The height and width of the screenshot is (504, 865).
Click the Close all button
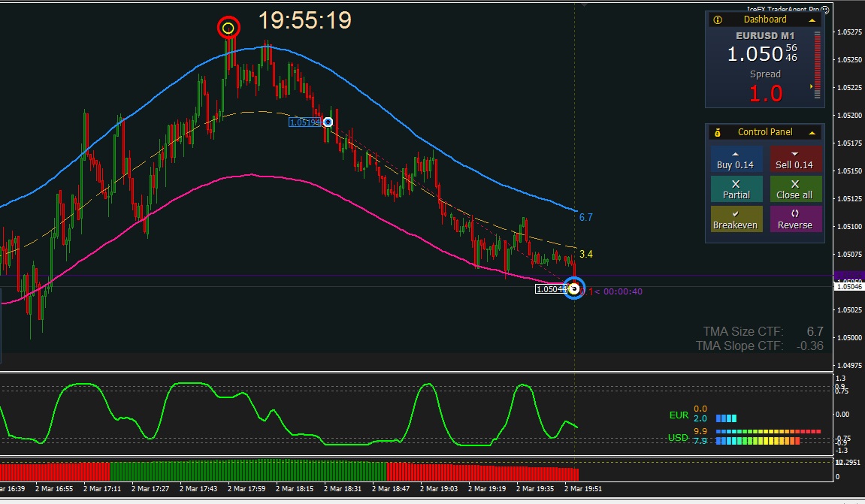point(796,189)
